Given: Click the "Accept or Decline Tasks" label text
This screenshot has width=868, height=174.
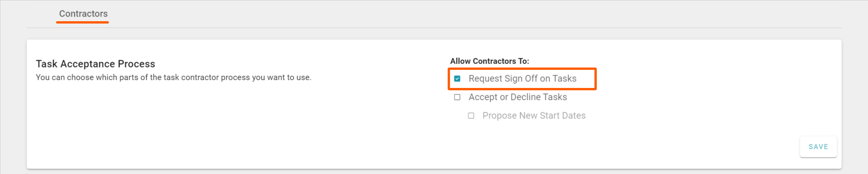Looking at the screenshot, I should click(518, 97).
